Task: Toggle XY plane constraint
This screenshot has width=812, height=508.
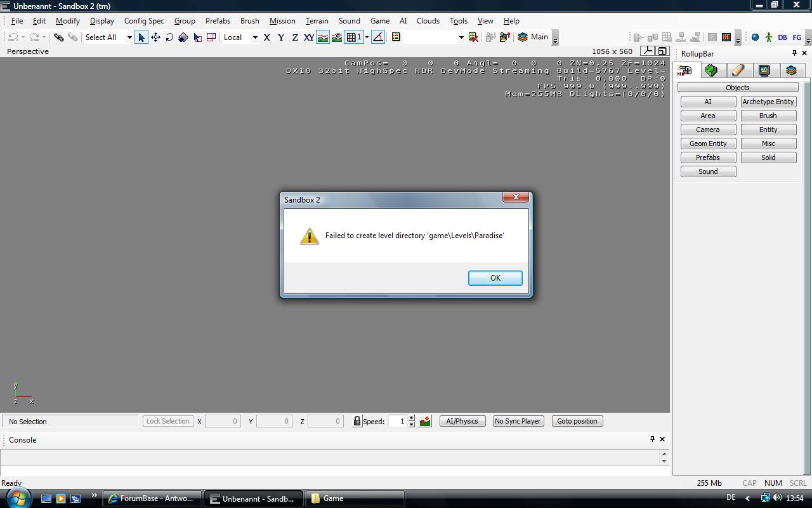Action: point(309,37)
